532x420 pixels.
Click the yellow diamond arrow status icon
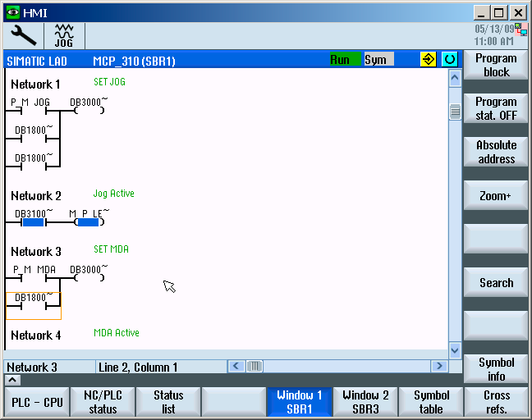click(x=429, y=59)
